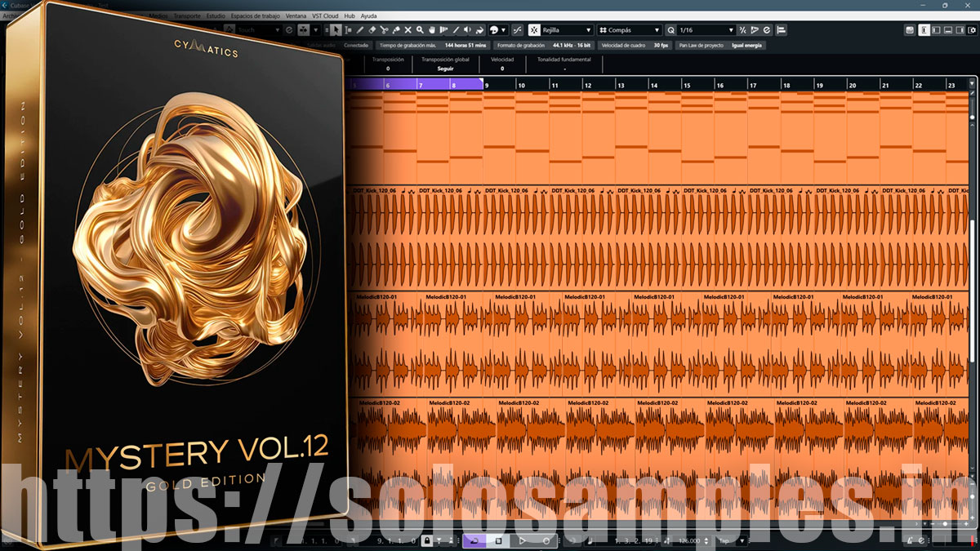Select the Object Selection arrow tool
This screenshot has height=551, width=980.
click(x=337, y=29)
